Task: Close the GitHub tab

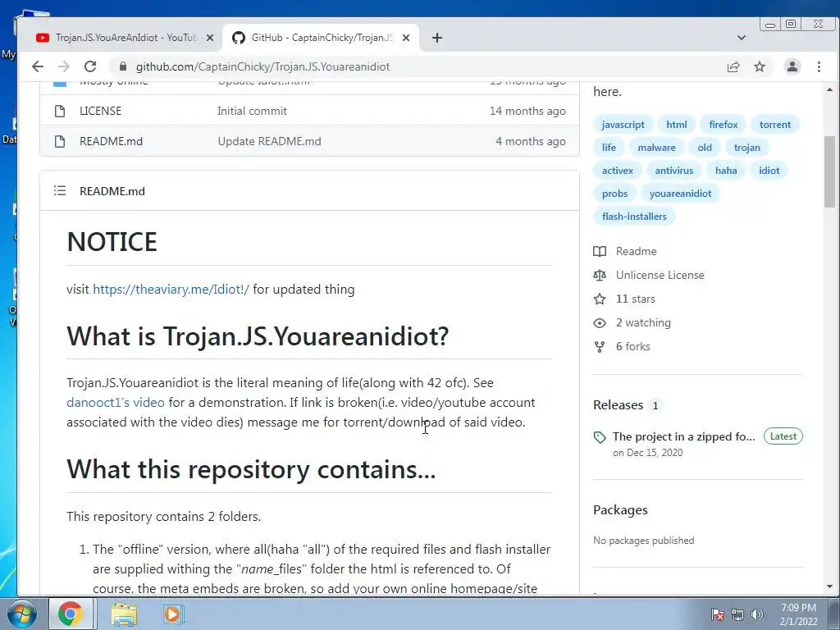Action: (x=406, y=38)
